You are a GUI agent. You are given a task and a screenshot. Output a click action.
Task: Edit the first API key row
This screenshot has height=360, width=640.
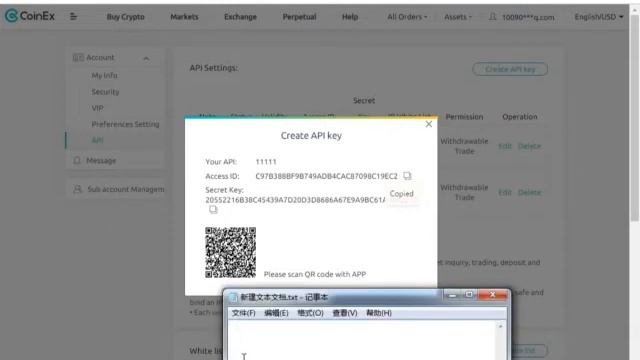pos(504,146)
